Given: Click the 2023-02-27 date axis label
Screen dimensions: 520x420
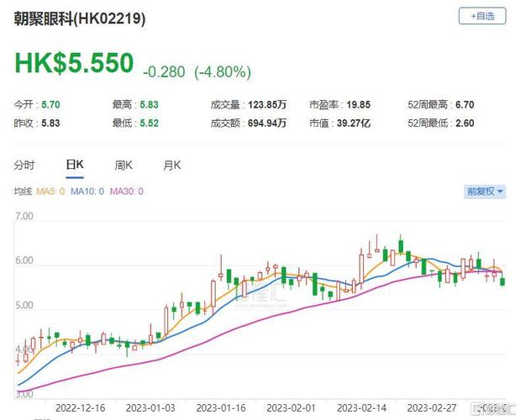Looking at the screenshot, I should click(x=432, y=407).
